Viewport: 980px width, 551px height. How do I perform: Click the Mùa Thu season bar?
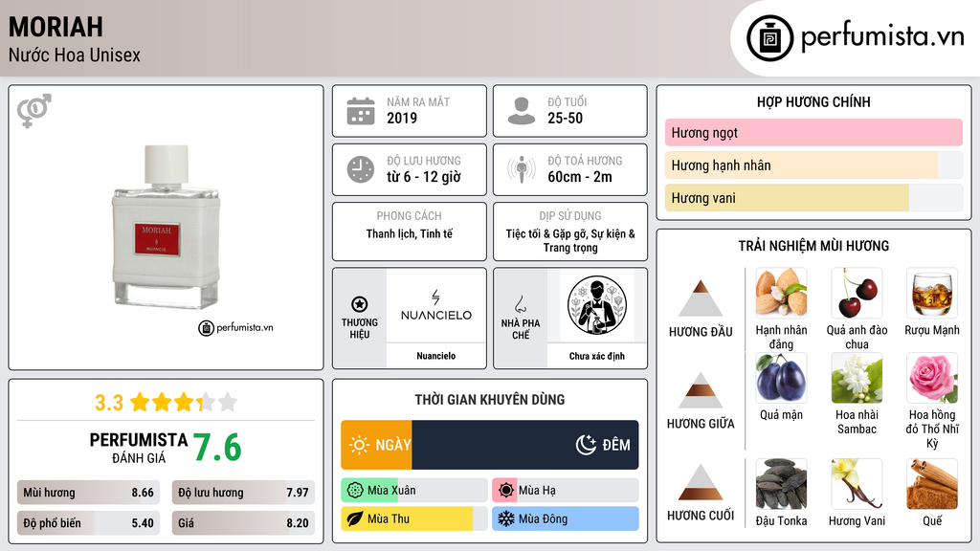tap(414, 518)
